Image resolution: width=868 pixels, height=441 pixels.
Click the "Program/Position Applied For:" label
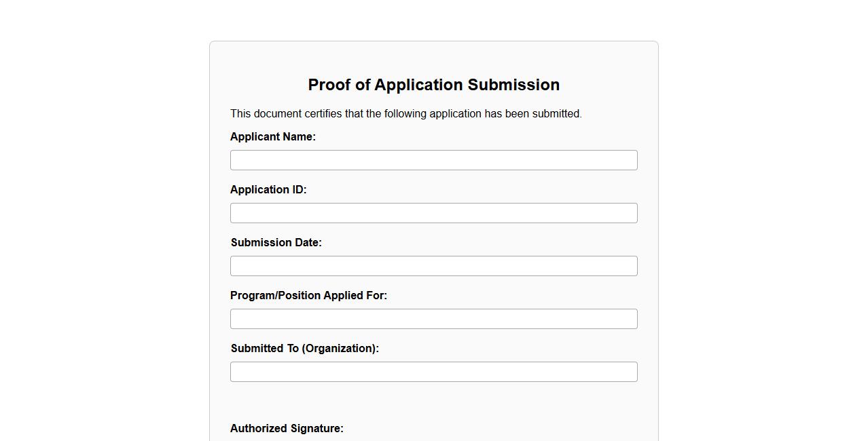(x=308, y=296)
